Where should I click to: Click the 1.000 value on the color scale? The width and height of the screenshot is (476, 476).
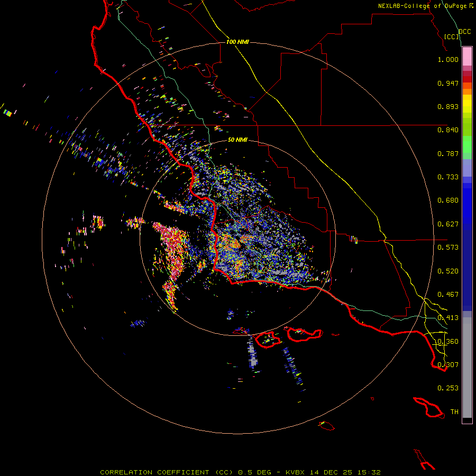pos(448,59)
